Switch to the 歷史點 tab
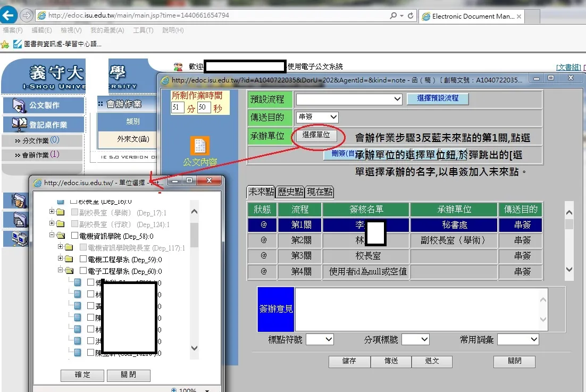586x392 pixels. point(290,192)
